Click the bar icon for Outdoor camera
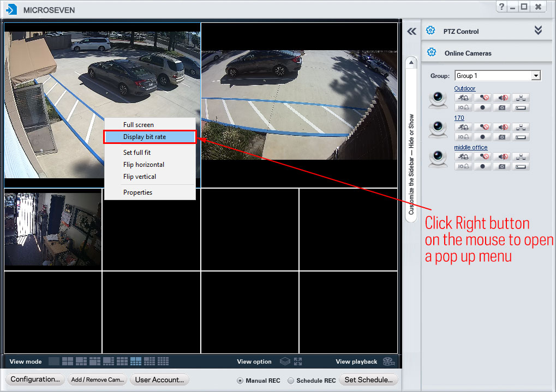The width and height of the screenshot is (556, 392). (x=521, y=107)
